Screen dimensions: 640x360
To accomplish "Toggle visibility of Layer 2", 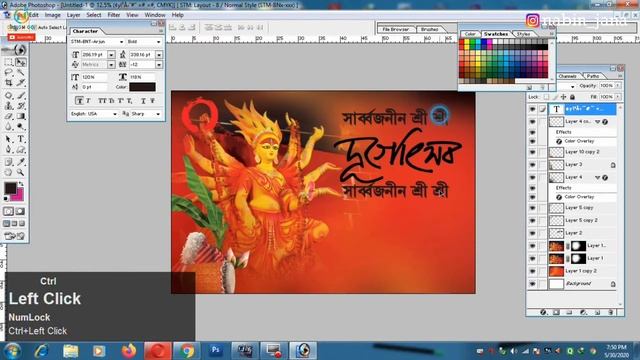I will click(532, 233).
